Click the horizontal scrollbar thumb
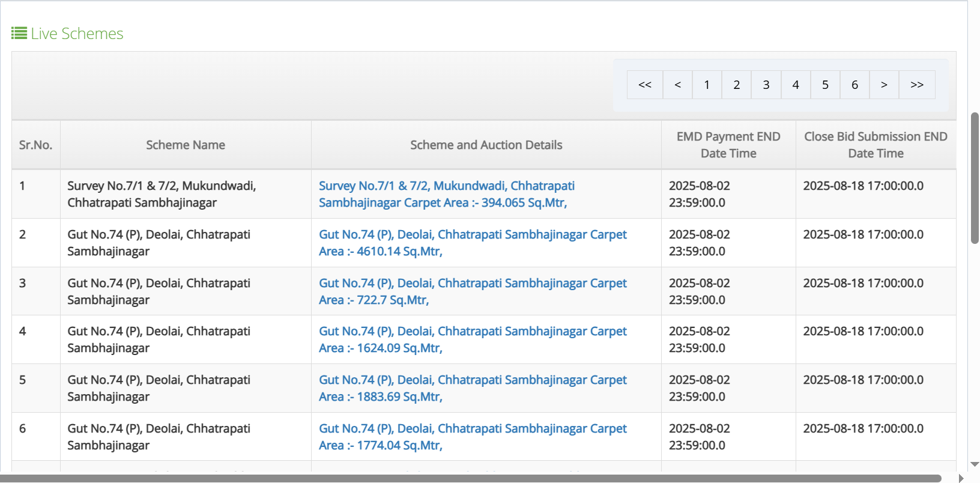This screenshot has width=980, height=483. tap(471, 478)
